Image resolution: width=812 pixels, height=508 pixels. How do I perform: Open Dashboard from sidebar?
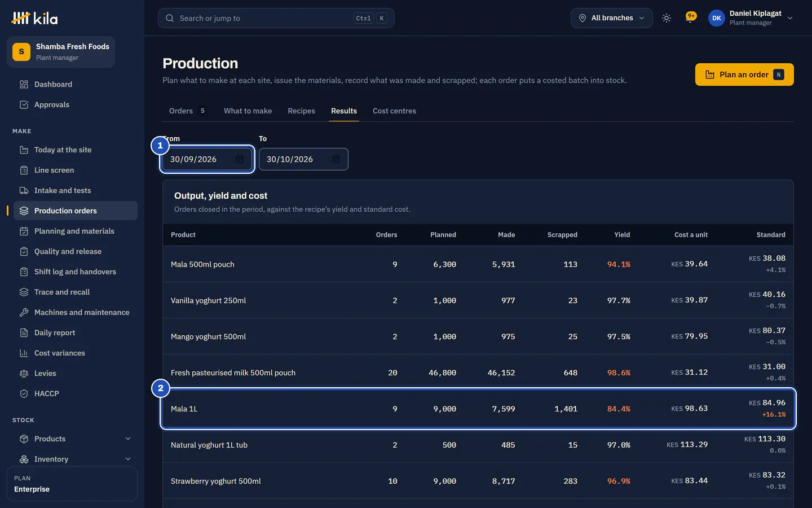coord(76,84)
